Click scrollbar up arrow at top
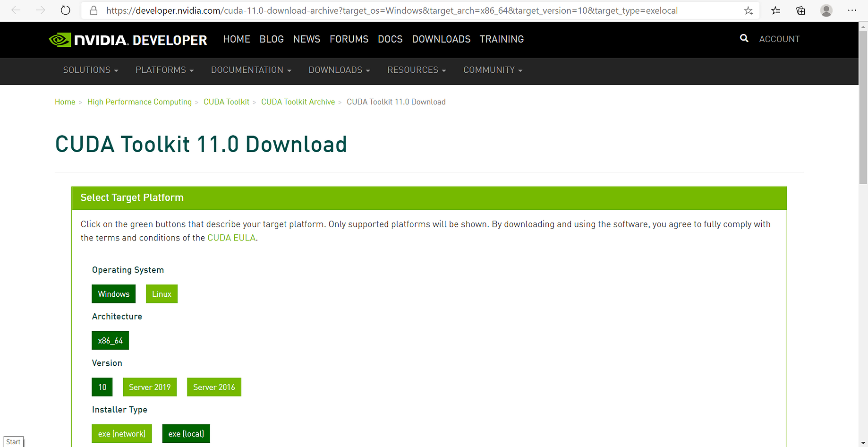The height and width of the screenshot is (447, 868). point(863,26)
